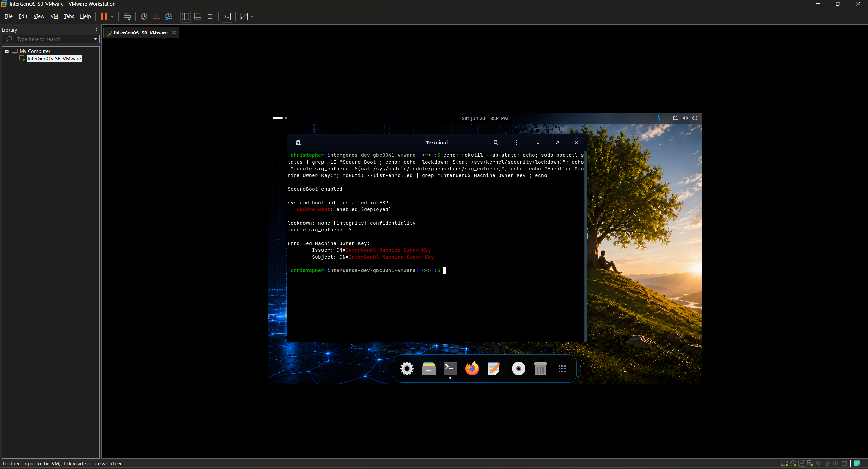Close the Terminal window

pos(576,143)
